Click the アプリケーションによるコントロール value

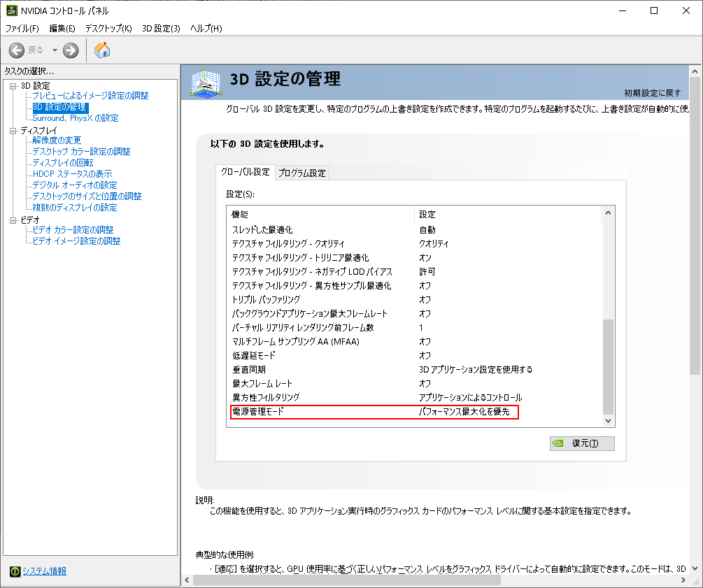point(470,398)
